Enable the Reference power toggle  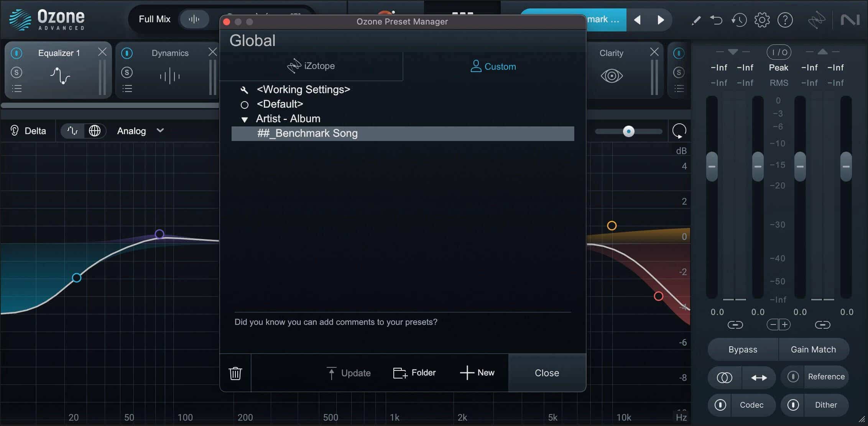pyautogui.click(x=793, y=377)
